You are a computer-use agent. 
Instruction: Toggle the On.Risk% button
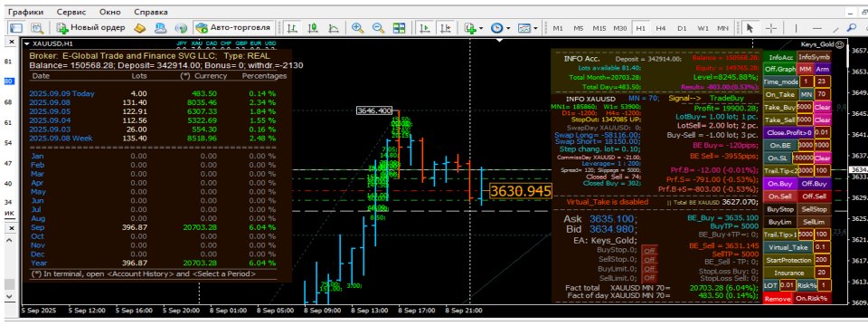[811, 298]
